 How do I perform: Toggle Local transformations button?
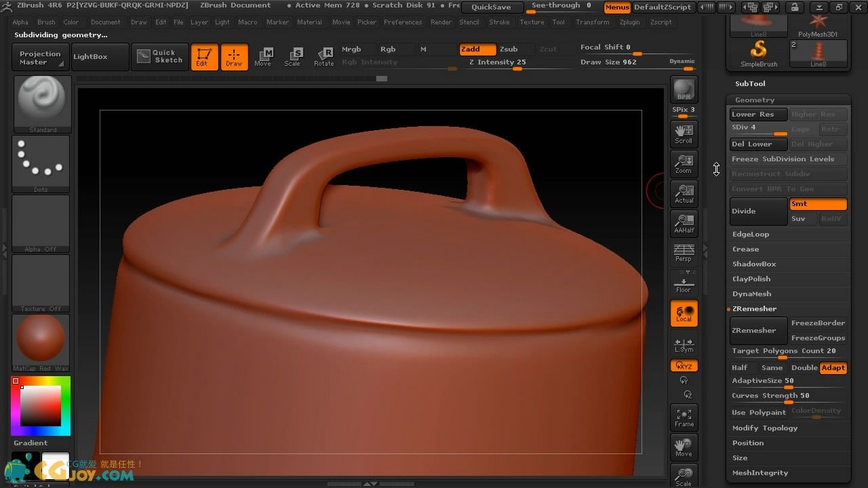point(684,313)
